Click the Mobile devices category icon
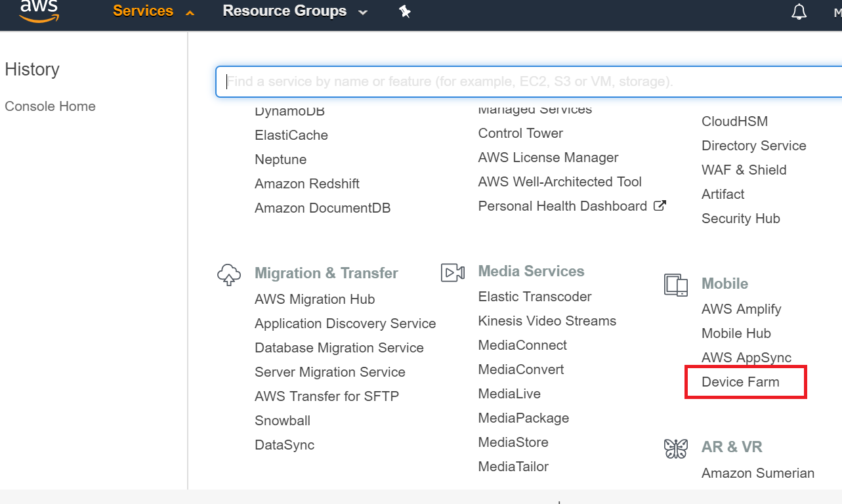This screenshot has width=842, height=504. click(x=675, y=285)
